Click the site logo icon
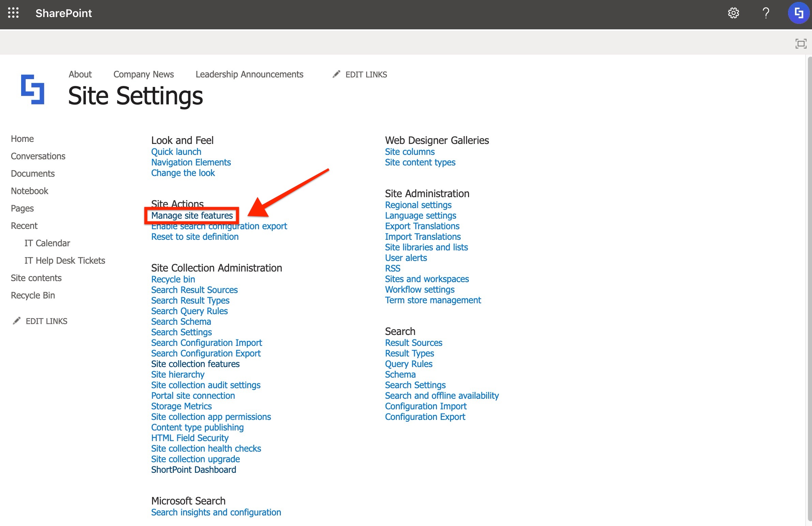Viewport: 812px width, 526px height. tap(33, 89)
